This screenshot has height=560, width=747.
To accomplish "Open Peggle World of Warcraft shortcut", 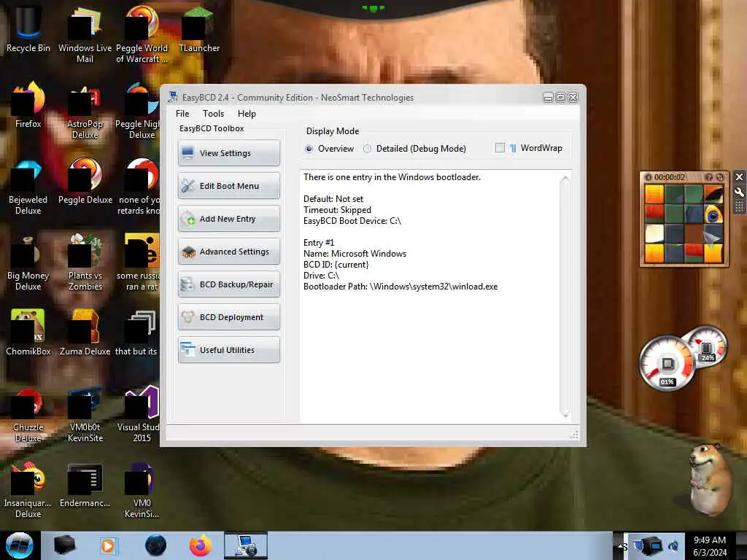I will [142, 34].
